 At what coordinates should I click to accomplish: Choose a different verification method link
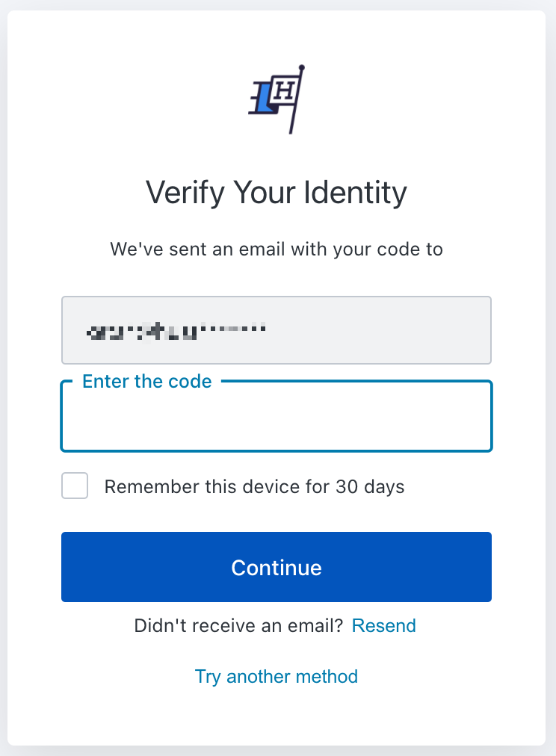(277, 677)
